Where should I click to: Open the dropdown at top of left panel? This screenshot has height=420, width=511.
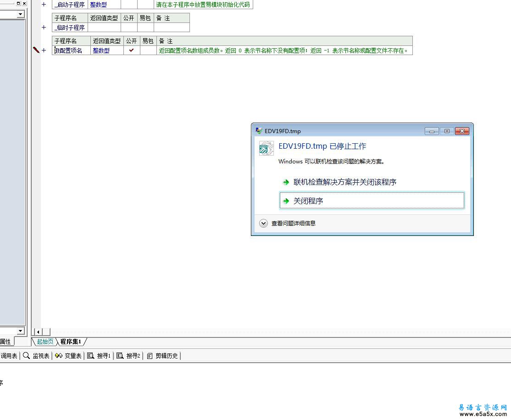point(21,14)
